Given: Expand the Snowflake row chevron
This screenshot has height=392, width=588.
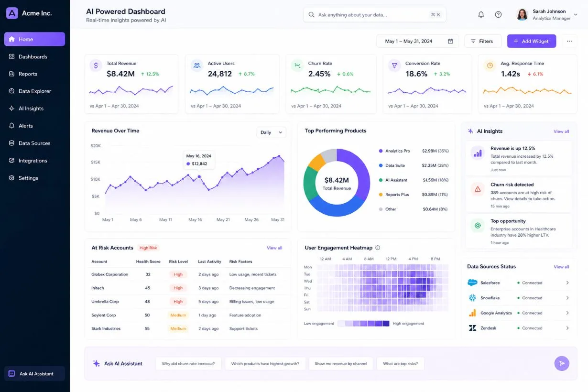Looking at the screenshot, I should (567, 298).
